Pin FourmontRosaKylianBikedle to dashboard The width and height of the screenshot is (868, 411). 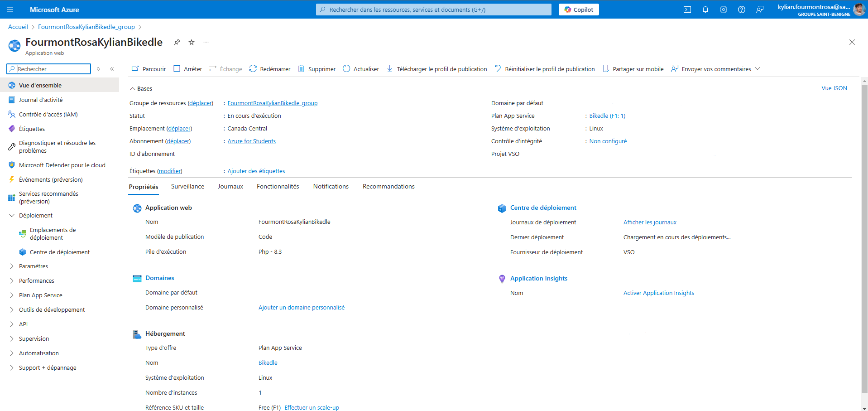[x=177, y=42]
